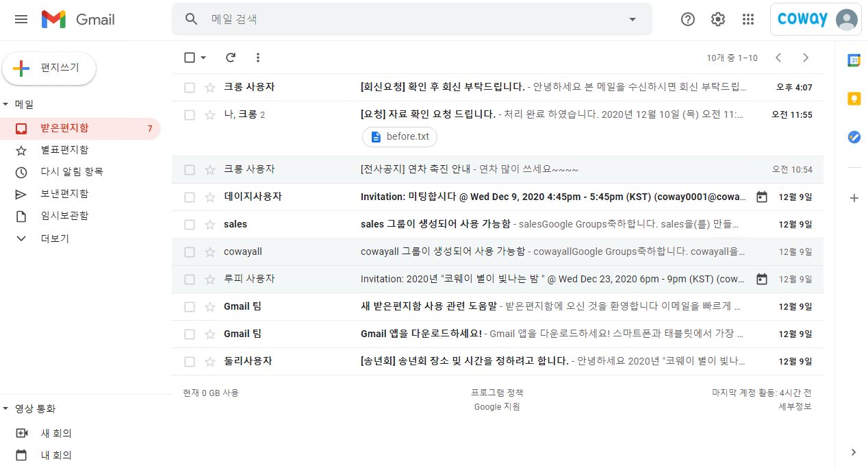Open the Coway account avatar

[x=847, y=19]
